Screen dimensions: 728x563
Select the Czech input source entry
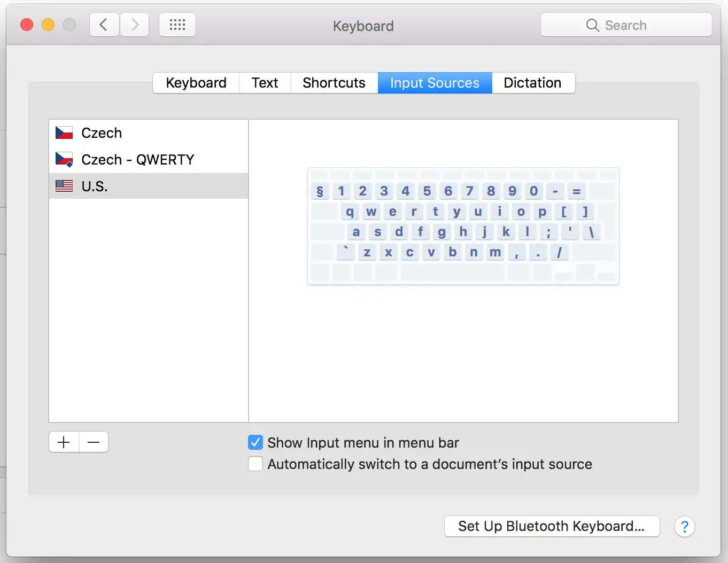(x=102, y=132)
